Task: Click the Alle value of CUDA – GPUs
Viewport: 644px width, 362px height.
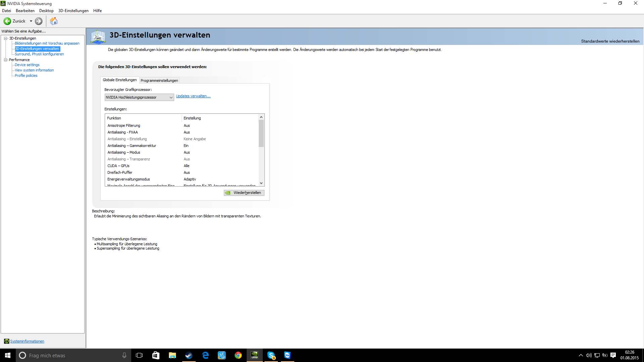Action: [x=187, y=166]
